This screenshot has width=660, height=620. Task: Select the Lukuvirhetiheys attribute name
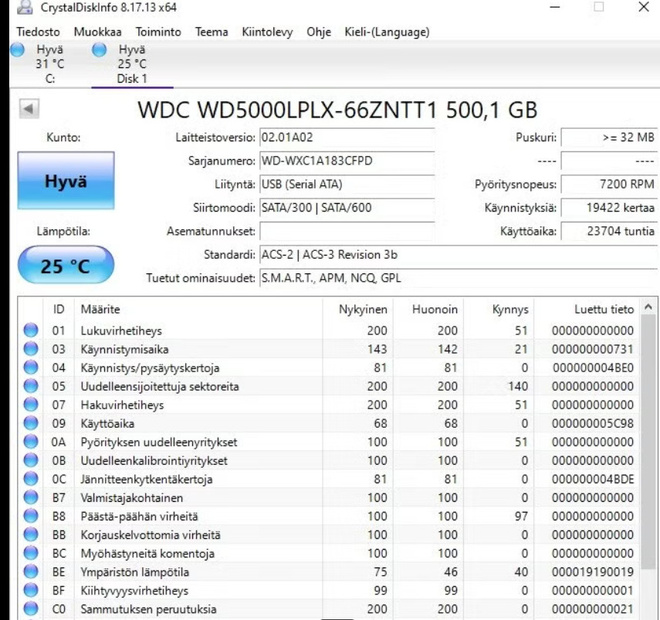point(121,331)
